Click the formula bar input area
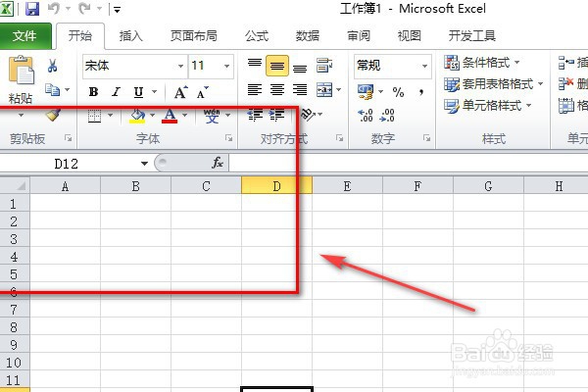 click(x=409, y=164)
